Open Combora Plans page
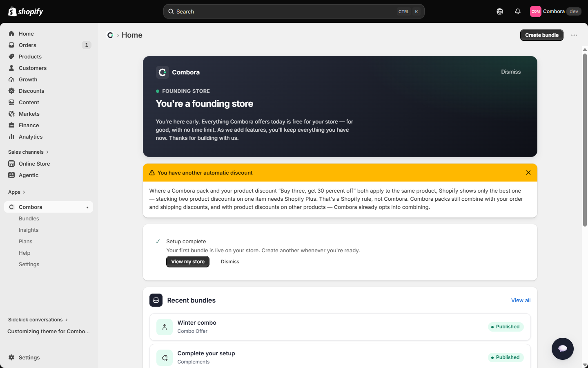 (x=25, y=241)
